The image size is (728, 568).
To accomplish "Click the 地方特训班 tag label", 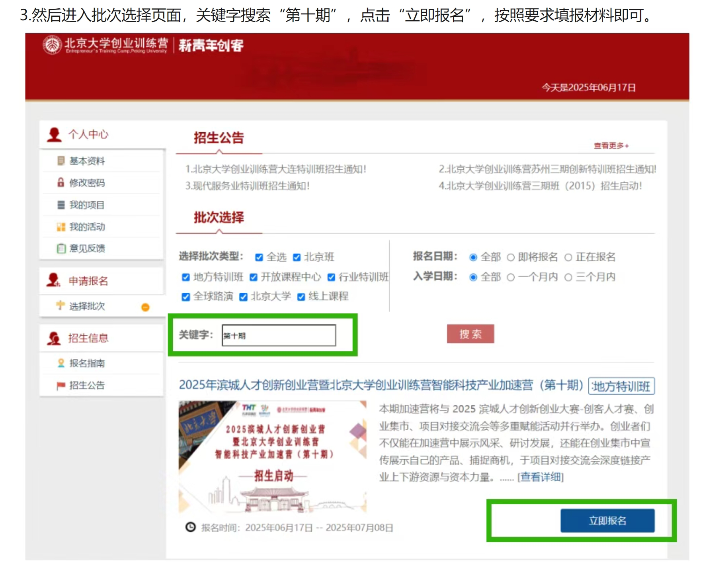I will click(621, 386).
